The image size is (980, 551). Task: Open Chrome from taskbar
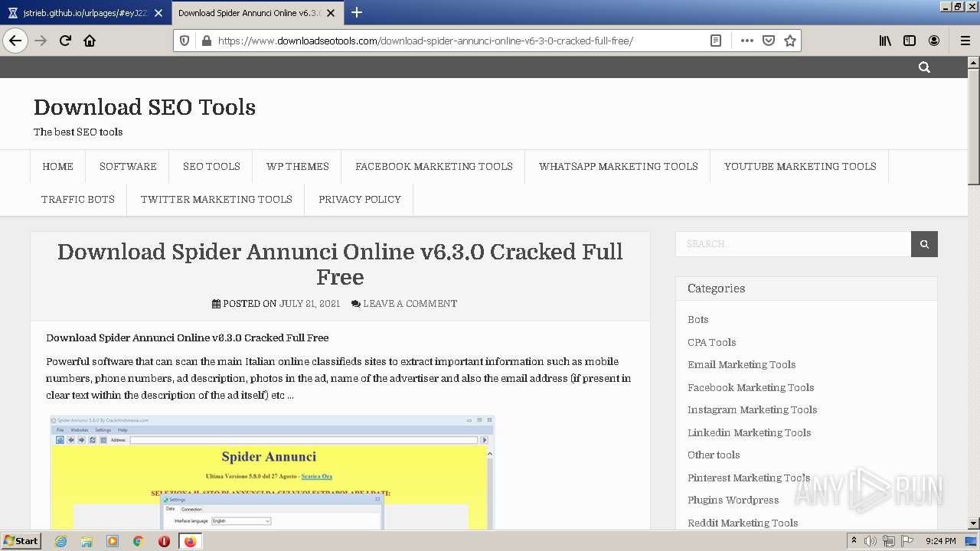[138, 541]
